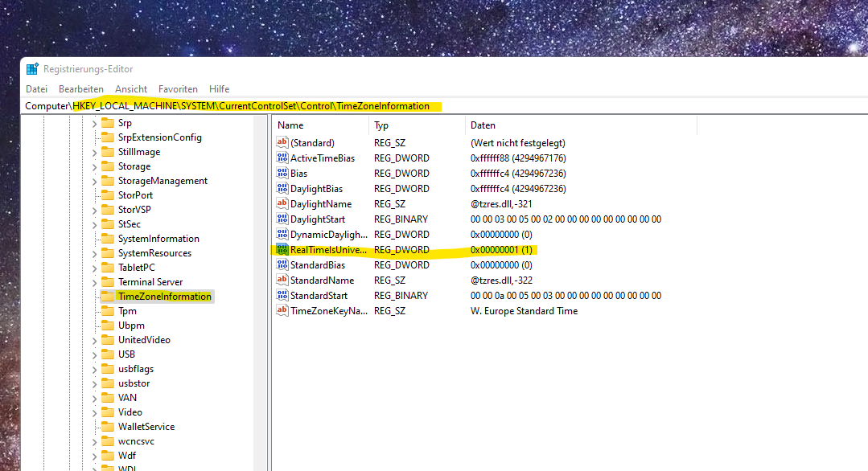Select the RealTimeIsUniversal DWORD value icon
The image size is (868, 471).
click(282, 250)
